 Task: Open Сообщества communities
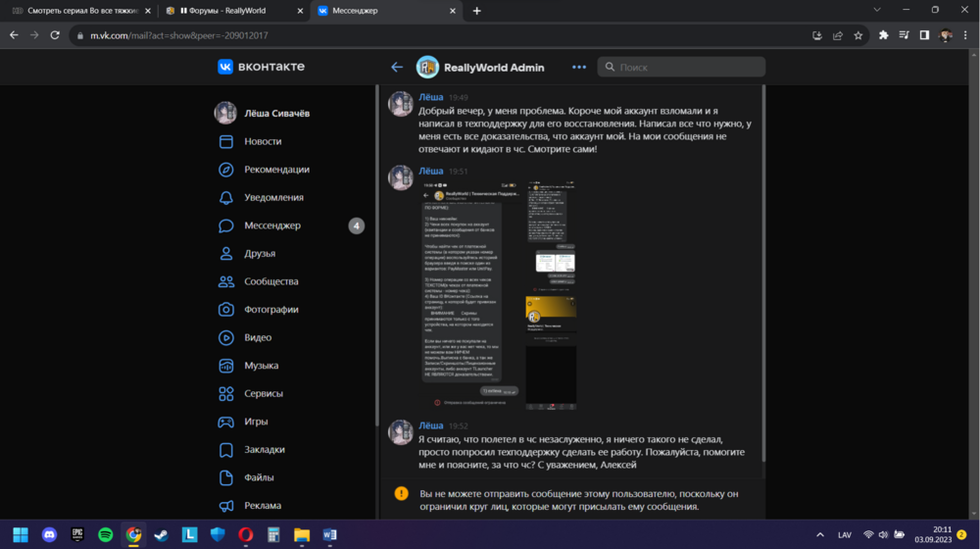pyautogui.click(x=270, y=281)
